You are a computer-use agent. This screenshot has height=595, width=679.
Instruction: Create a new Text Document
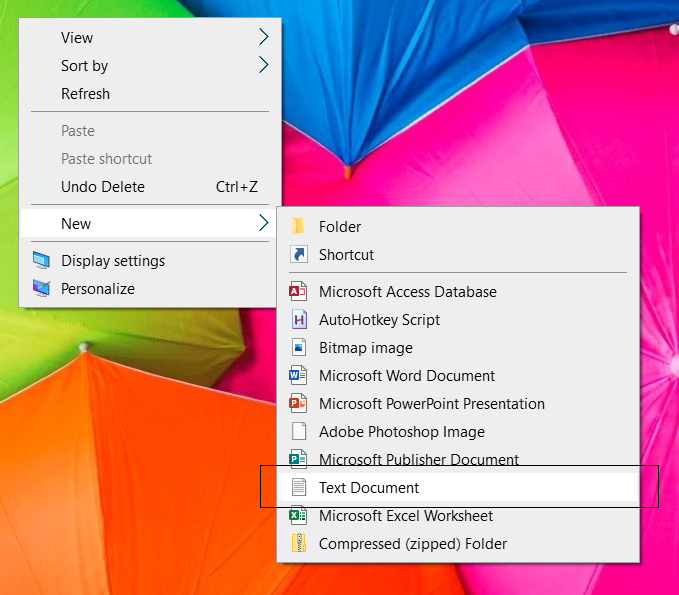458,487
